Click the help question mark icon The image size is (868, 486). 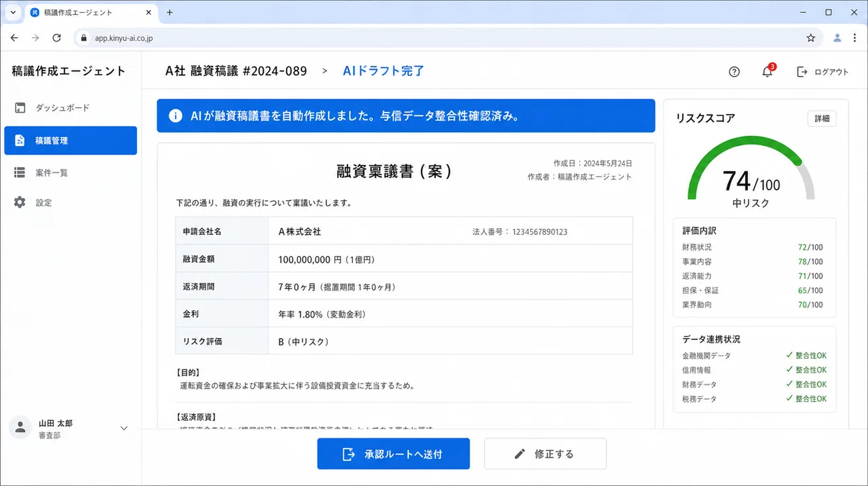pos(734,72)
